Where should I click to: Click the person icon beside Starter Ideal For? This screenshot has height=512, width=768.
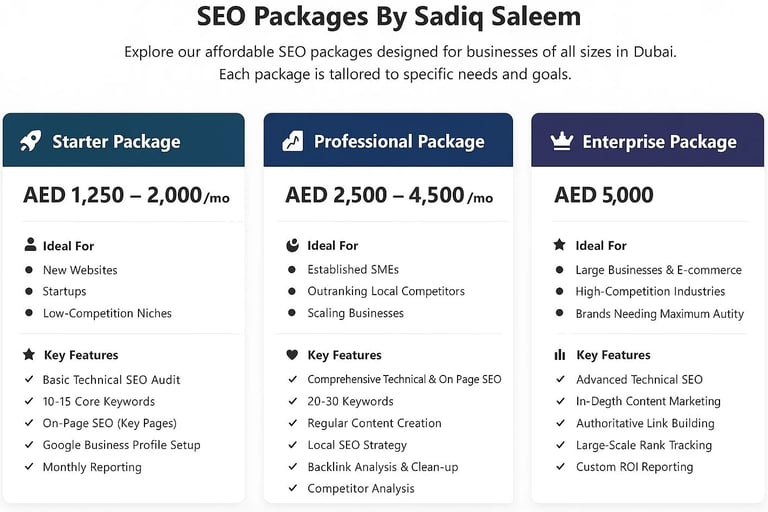click(30, 245)
